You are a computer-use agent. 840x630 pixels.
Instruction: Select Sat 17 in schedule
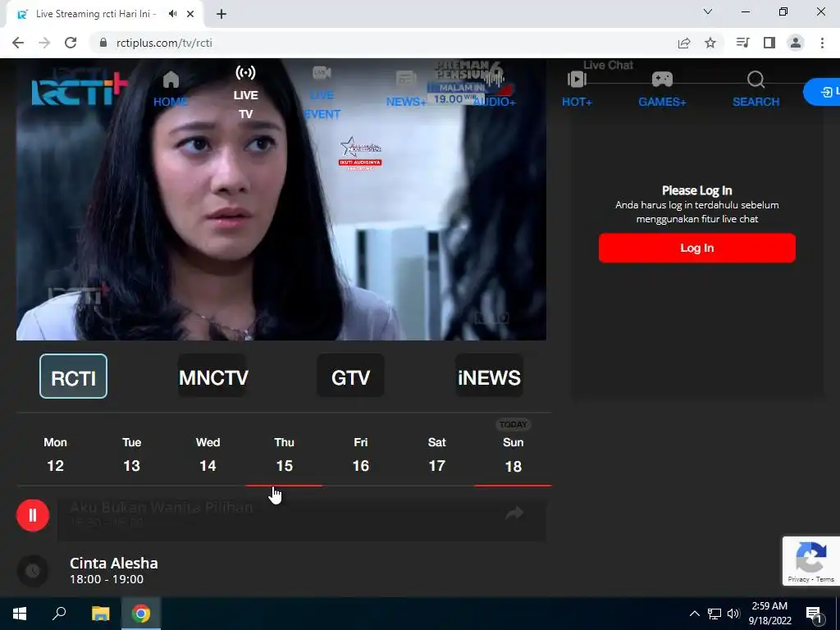tap(436, 454)
